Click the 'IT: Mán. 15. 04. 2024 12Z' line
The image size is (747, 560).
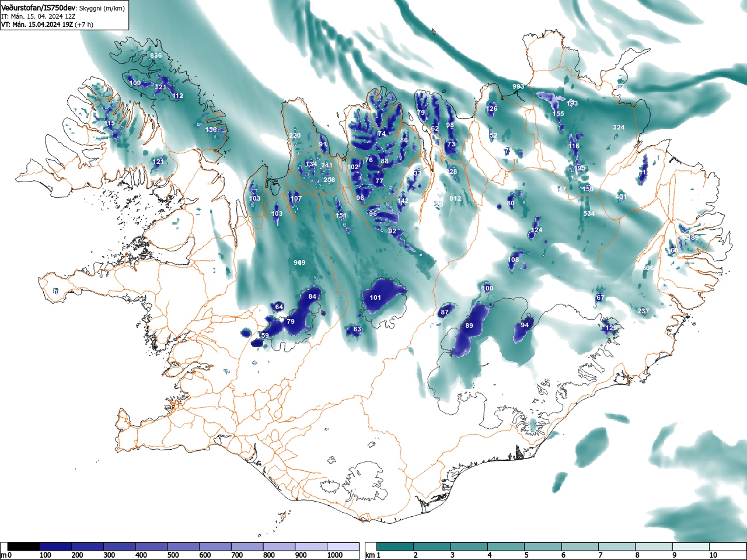[x=40, y=16]
